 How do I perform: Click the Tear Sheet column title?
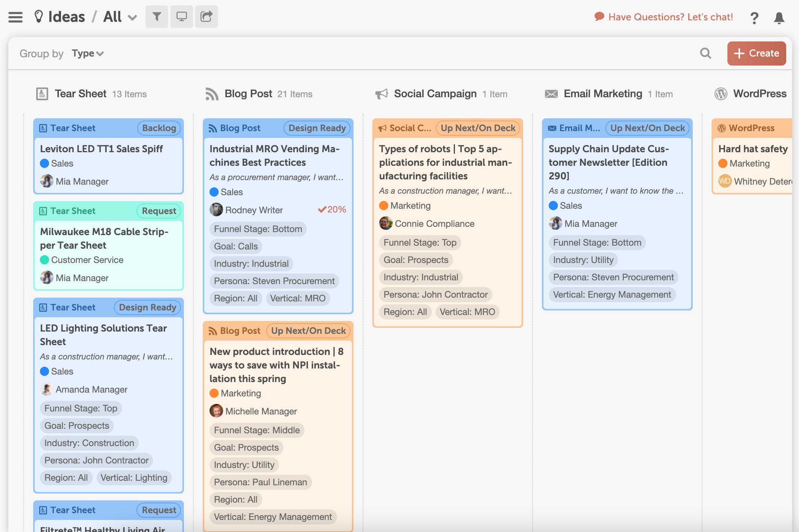click(81, 94)
